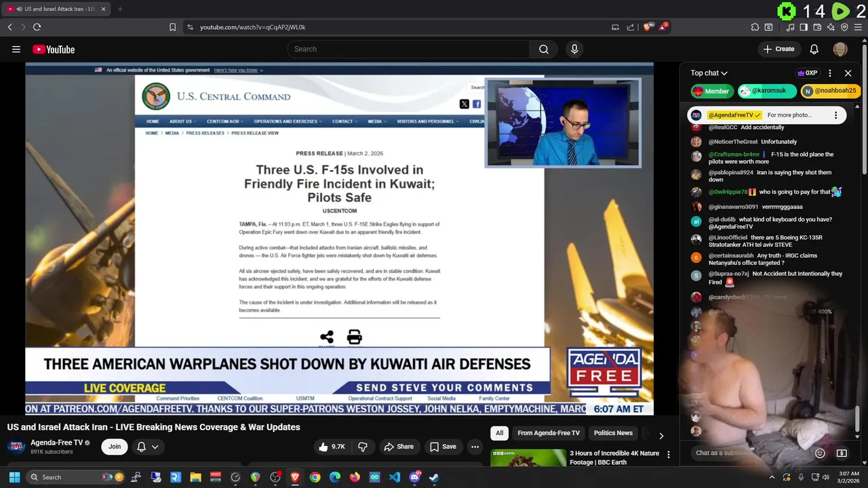Click the live chat scrollbar

pos(857,418)
